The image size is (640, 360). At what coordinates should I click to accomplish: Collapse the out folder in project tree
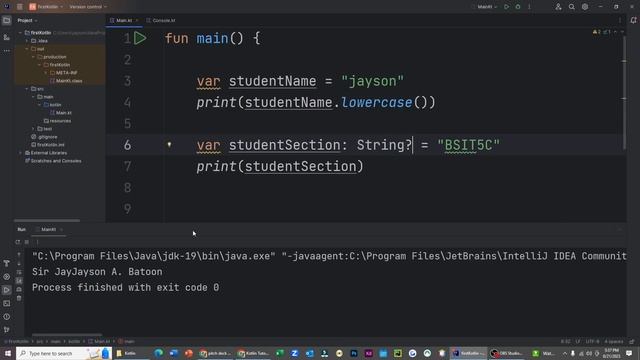pyautogui.click(x=27, y=49)
